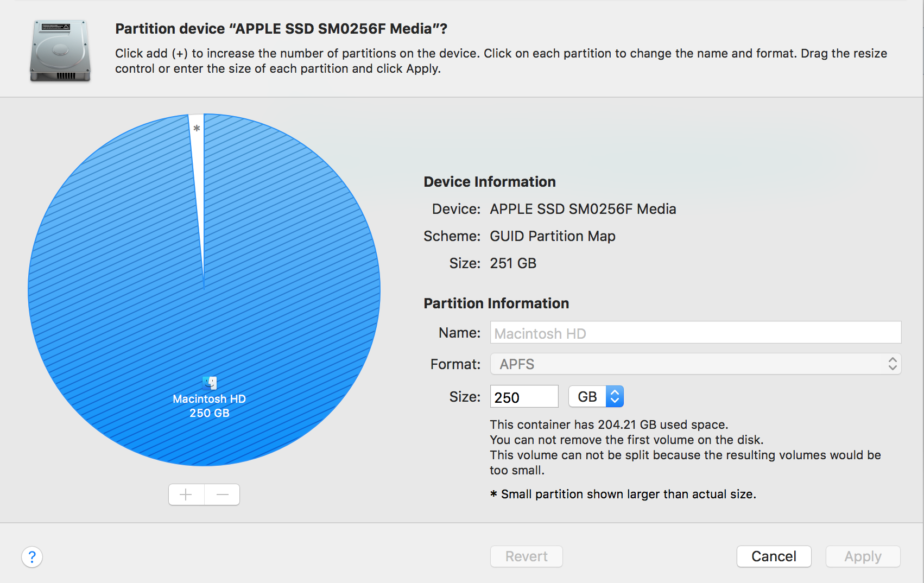Click the Revert button
The image size is (924, 583).
tap(526, 556)
